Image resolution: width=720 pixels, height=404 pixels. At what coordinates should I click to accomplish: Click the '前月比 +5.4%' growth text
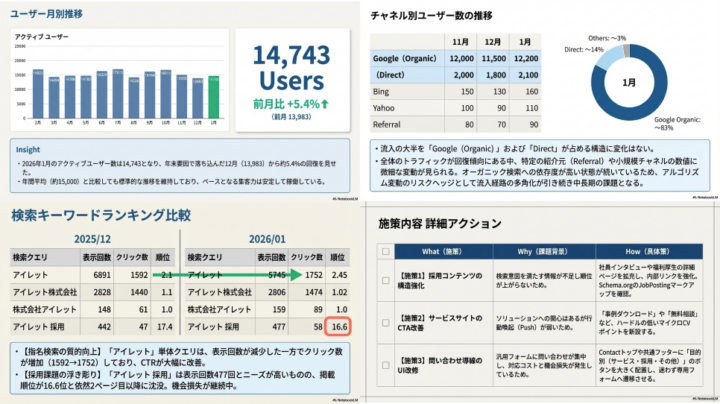291,104
